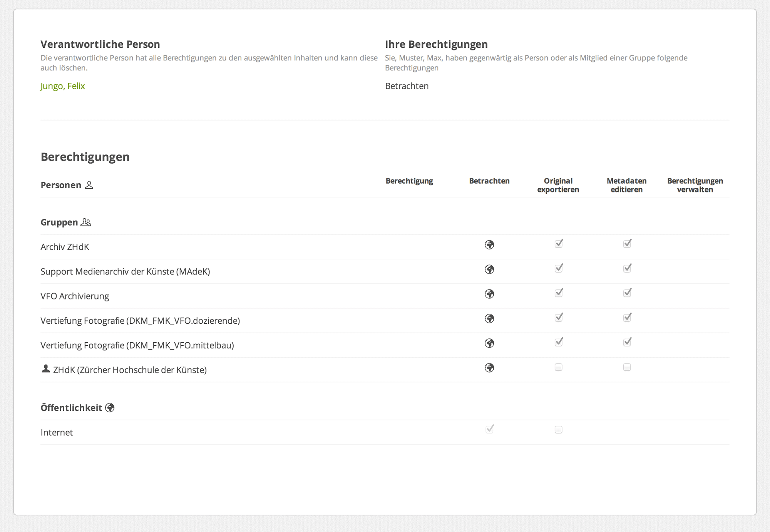Click the globe icon beside Öffentlichkeit
770x532 pixels.
coord(110,408)
